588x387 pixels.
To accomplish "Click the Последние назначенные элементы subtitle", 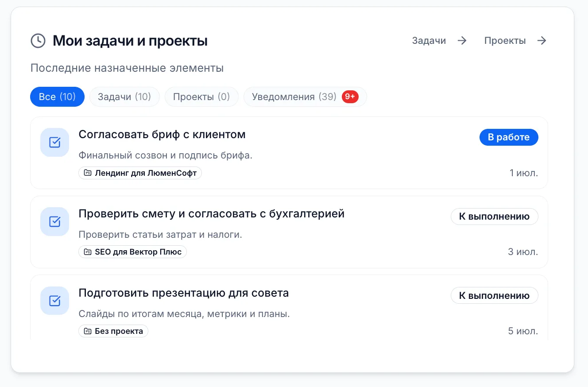I will click(127, 68).
